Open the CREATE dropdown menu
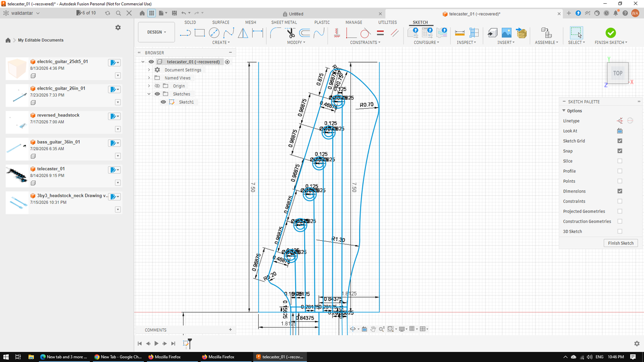644x362 pixels. tap(221, 42)
